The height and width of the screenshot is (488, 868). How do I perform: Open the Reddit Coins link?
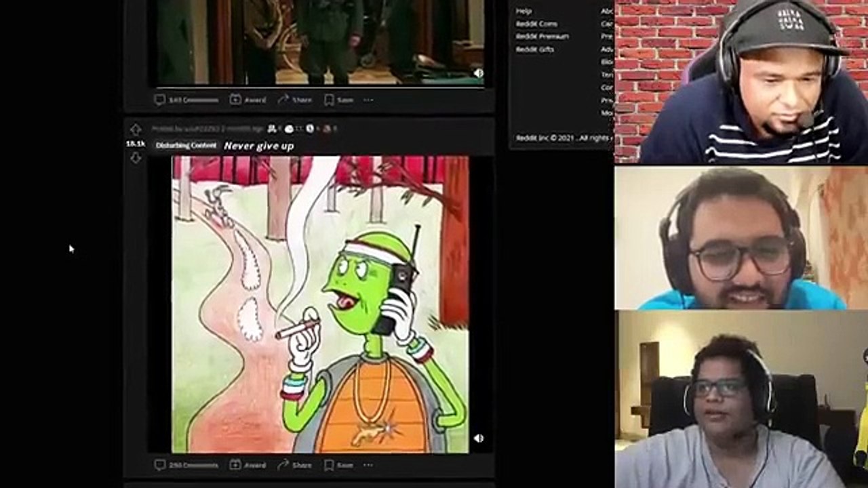(x=536, y=24)
